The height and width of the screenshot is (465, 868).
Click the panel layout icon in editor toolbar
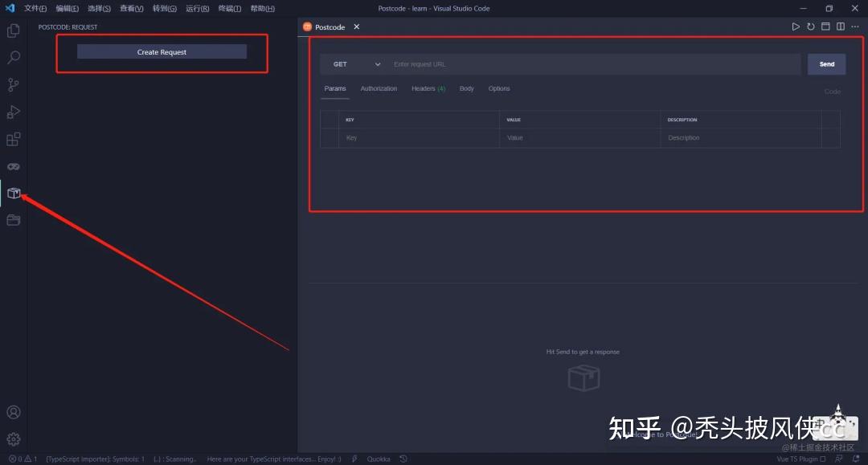[825, 27]
